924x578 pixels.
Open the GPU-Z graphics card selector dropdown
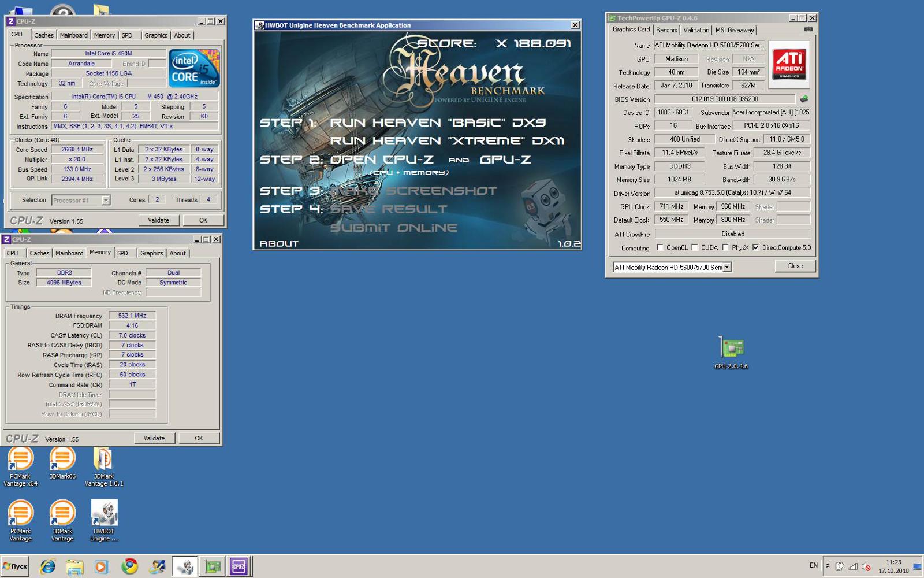727,267
